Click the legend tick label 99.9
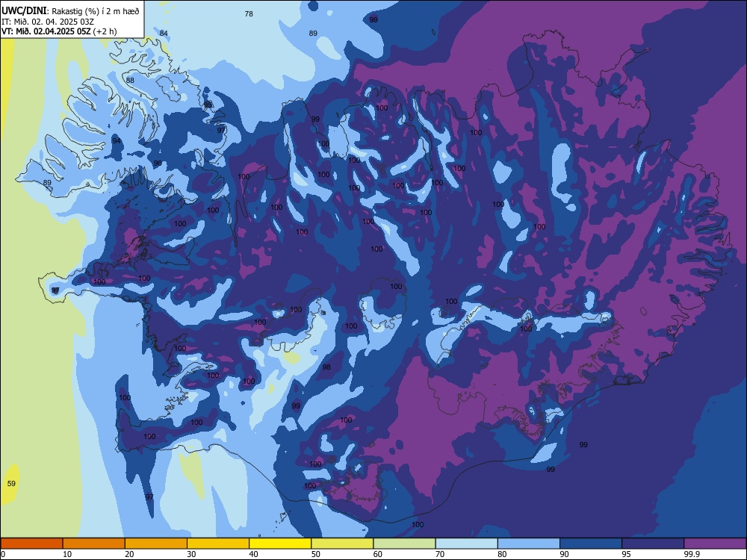Viewport: 747px width, 560px height. point(692,554)
